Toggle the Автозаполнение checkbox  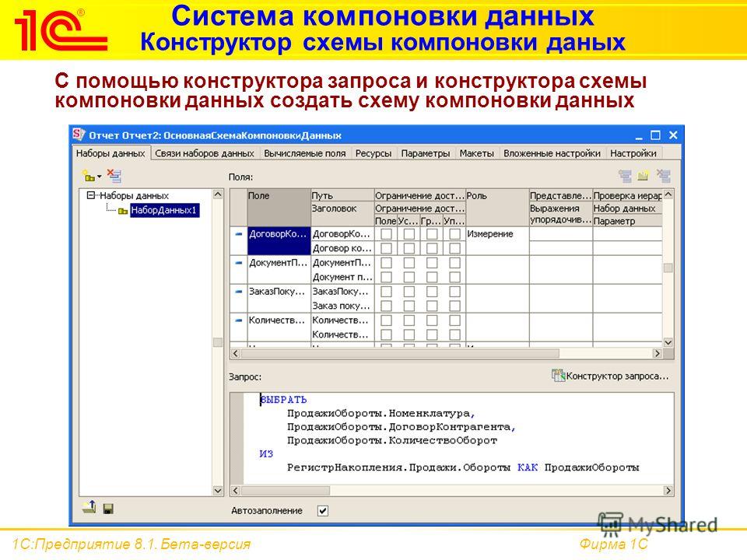click(x=322, y=510)
